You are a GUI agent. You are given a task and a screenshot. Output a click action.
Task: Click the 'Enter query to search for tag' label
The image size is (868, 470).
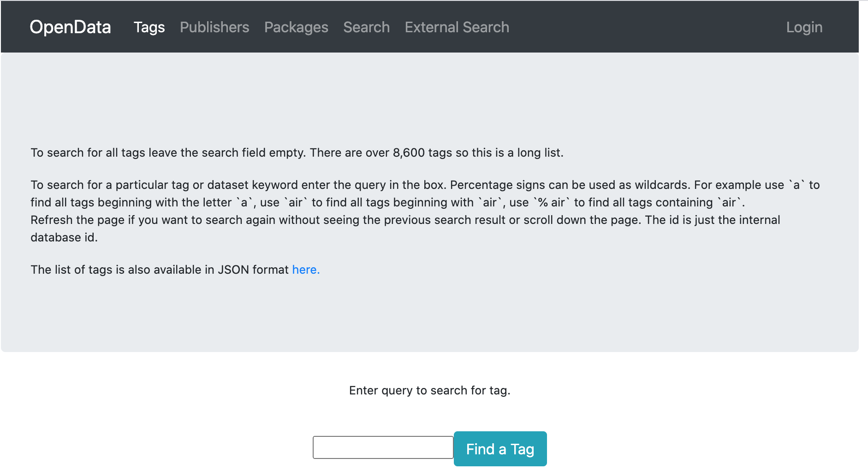click(429, 390)
